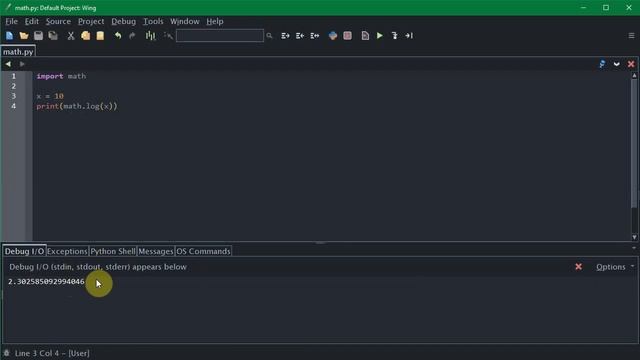Click the editor scrollbar's down arrow
Screen dimensions: 640x360
point(634,237)
